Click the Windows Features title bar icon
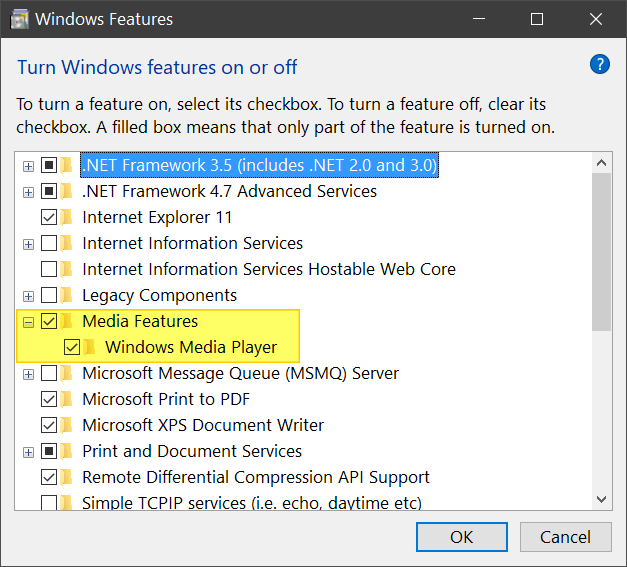This screenshot has height=567, width=627. (x=20, y=20)
